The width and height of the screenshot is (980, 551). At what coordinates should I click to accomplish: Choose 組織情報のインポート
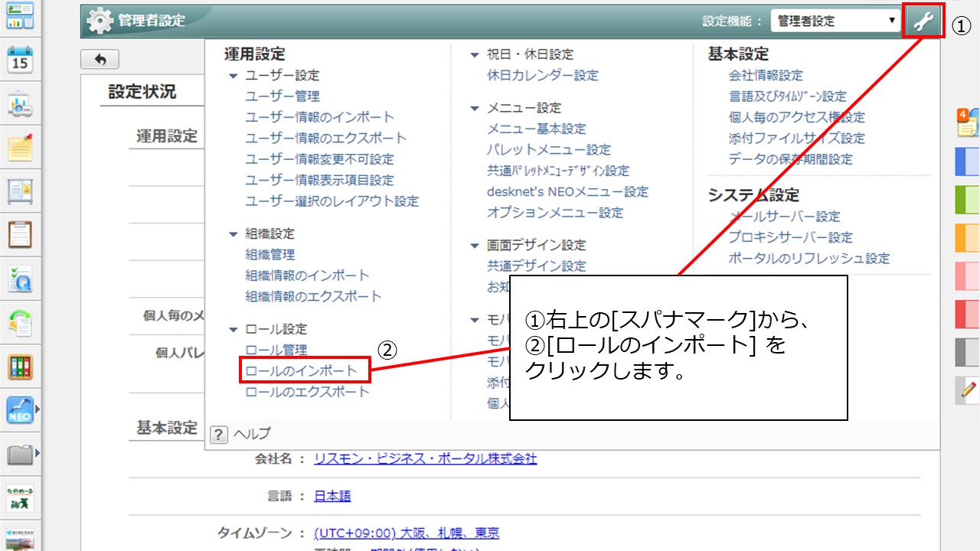point(307,275)
